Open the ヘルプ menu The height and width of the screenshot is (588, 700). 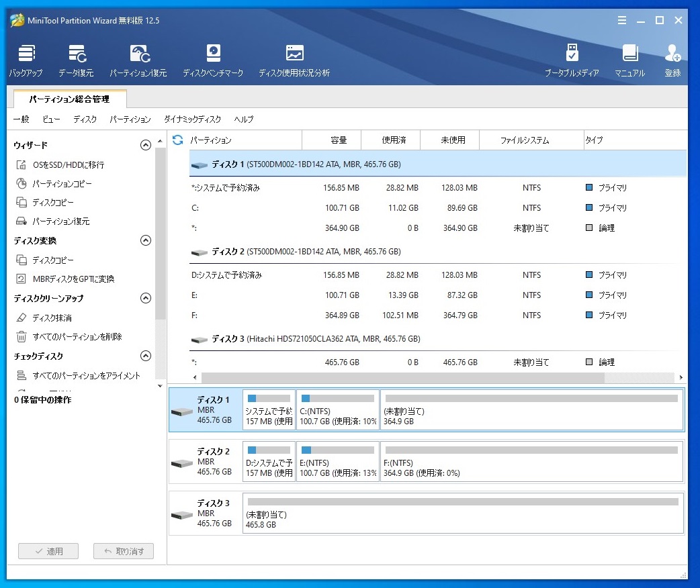(244, 119)
